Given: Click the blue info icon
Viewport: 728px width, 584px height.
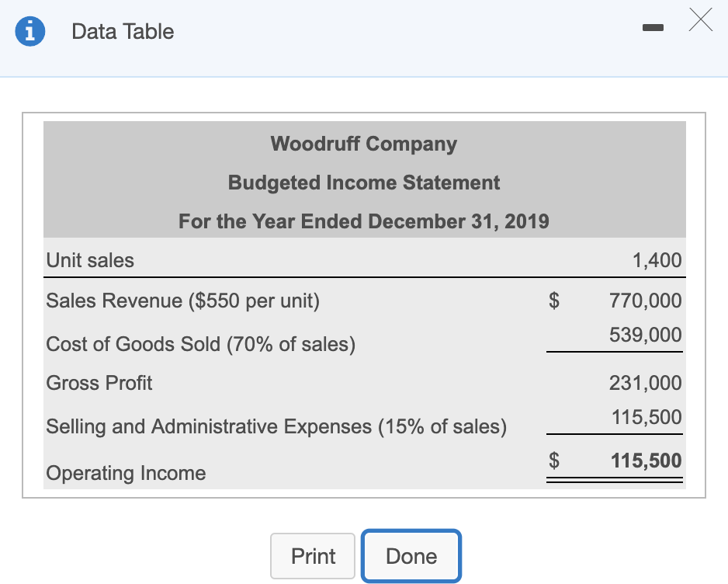Looking at the screenshot, I should coord(29,31).
